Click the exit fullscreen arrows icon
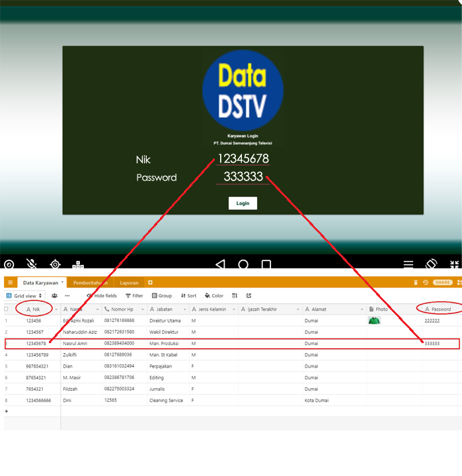The width and height of the screenshot is (462, 476). pyautogui.click(x=455, y=264)
